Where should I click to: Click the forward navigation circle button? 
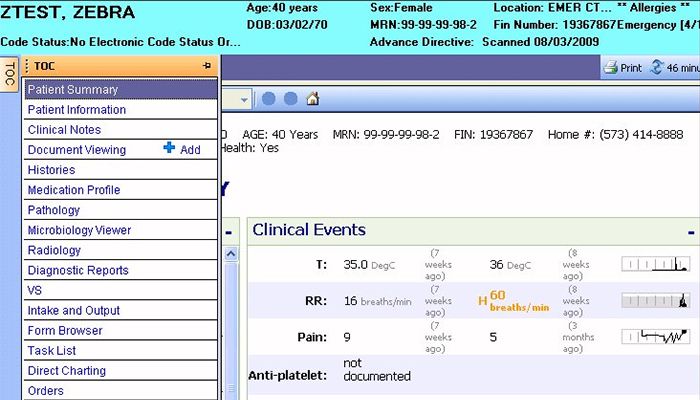[291, 99]
